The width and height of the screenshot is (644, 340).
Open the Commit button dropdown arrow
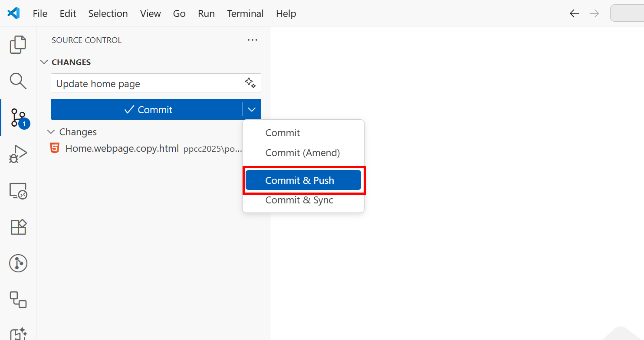click(252, 109)
